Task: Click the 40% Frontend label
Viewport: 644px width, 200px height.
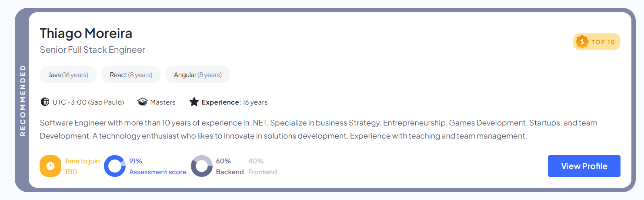Action: 262,166
